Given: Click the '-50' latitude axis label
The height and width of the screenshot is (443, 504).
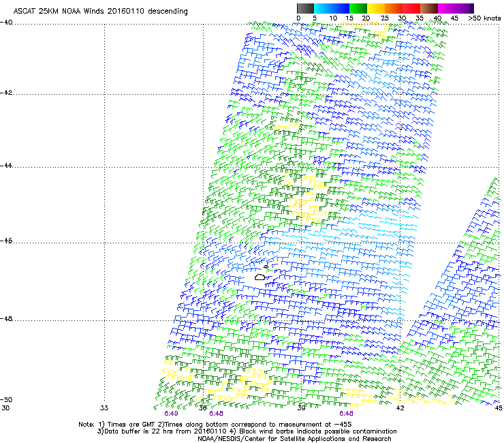Looking at the screenshot, I should 6,399.
